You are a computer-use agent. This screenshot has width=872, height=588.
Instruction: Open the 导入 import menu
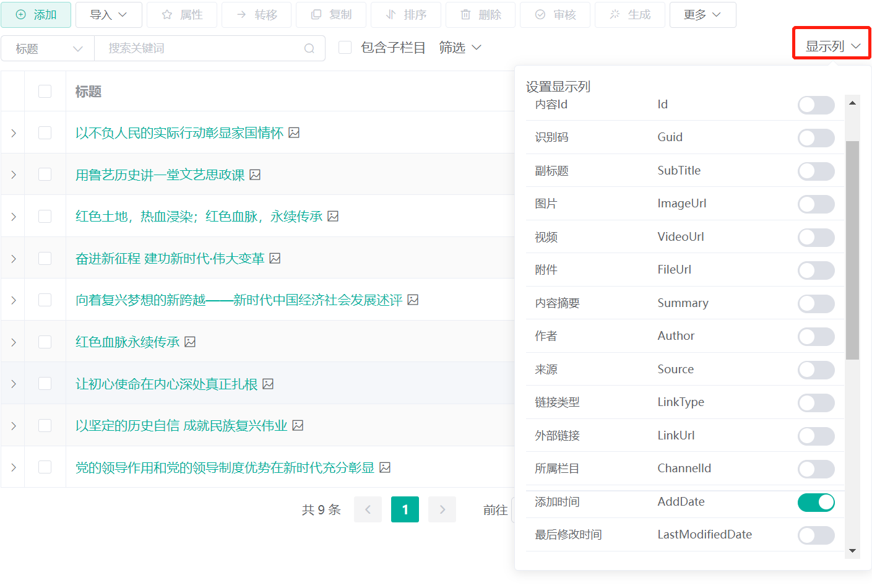pyautogui.click(x=108, y=15)
